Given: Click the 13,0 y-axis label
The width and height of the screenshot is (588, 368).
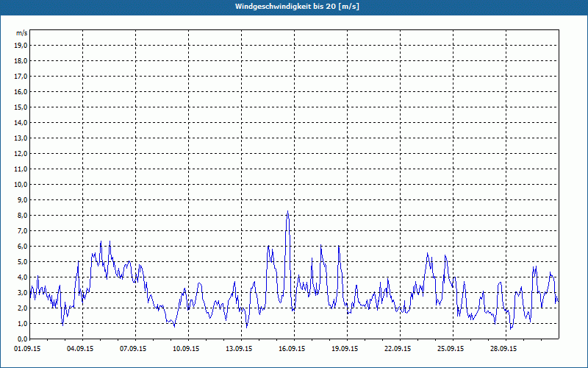Looking at the screenshot, I should point(21,138).
